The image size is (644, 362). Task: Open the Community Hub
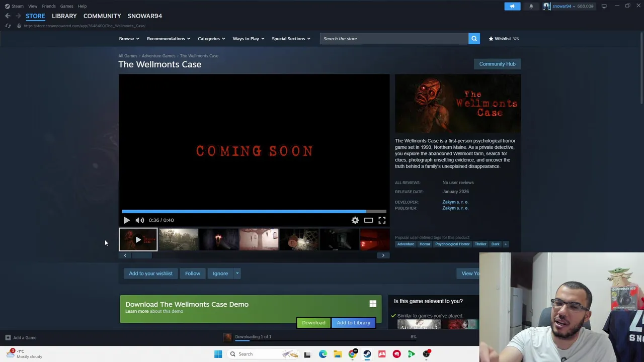tap(497, 64)
